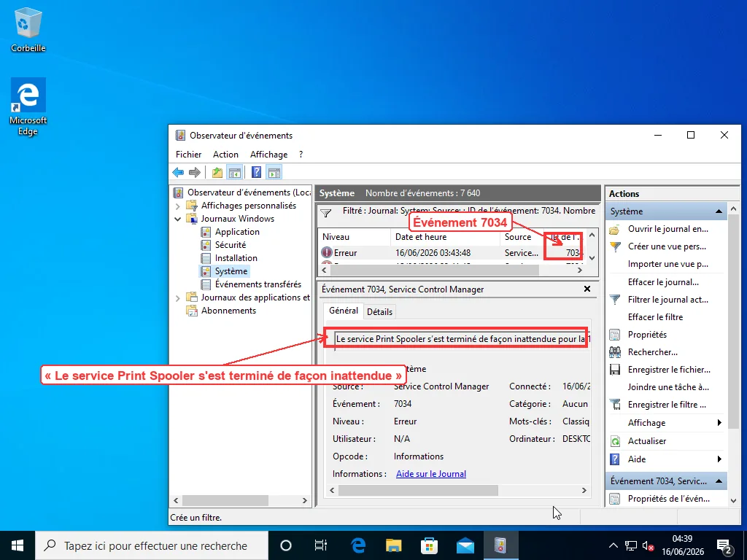Switch to the Général tab

click(343, 311)
